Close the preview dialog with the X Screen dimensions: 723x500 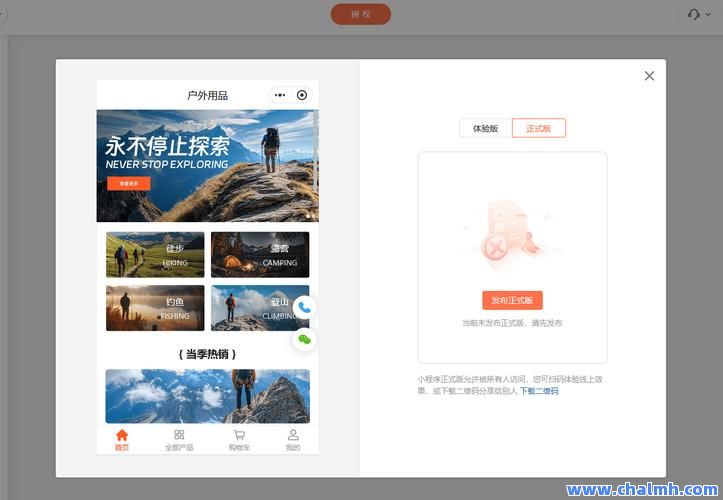(x=649, y=76)
